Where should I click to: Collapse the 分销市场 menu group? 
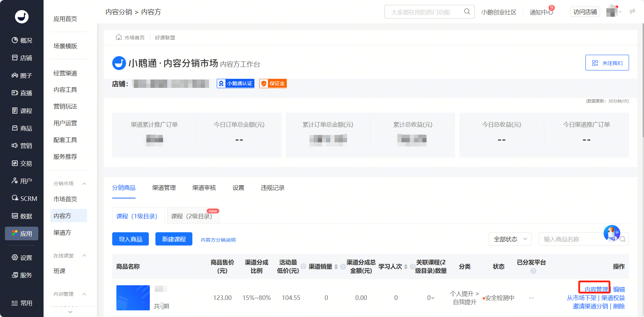[84, 184]
